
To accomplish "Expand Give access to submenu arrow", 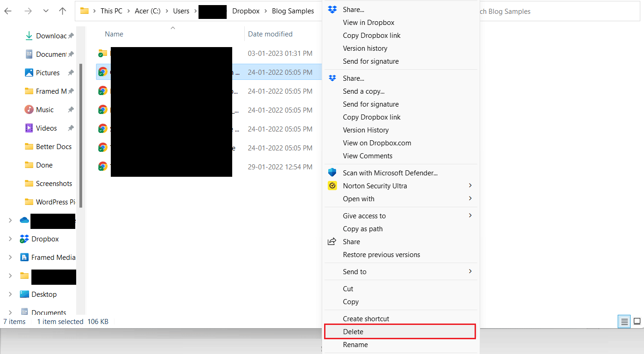I will pos(470,216).
